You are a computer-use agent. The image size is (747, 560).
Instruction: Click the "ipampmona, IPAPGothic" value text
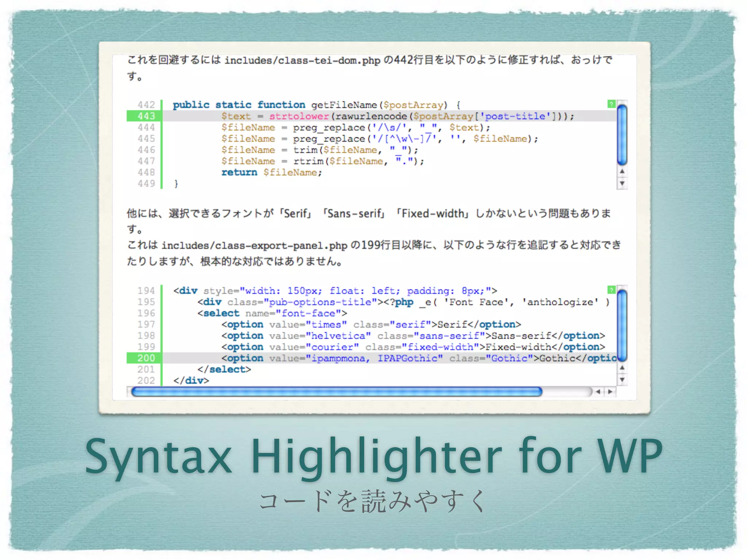(374, 358)
